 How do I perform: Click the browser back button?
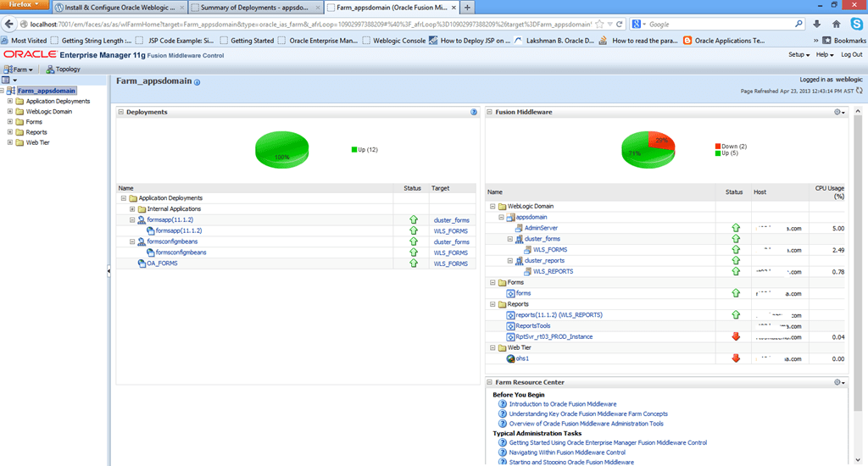[8, 24]
